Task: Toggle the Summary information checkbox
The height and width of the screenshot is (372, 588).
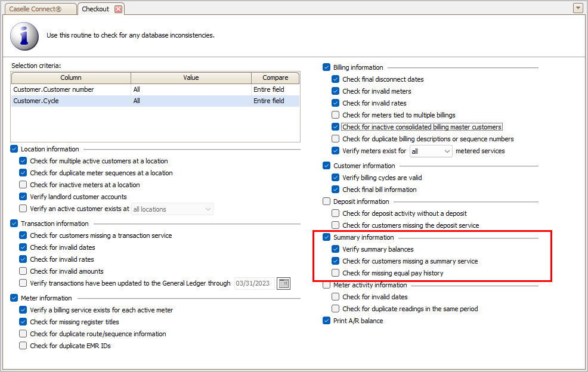Action: point(327,237)
